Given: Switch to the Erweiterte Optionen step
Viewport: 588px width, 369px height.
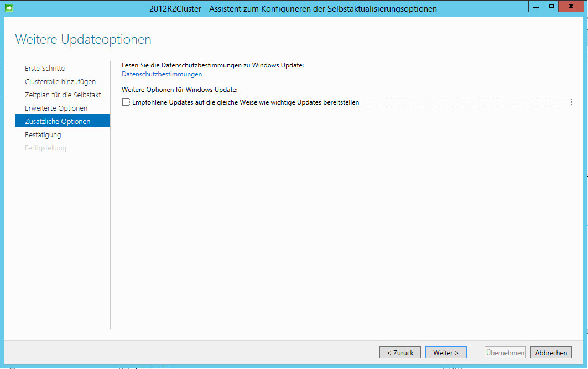Looking at the screenshot, I should [56, 108].
